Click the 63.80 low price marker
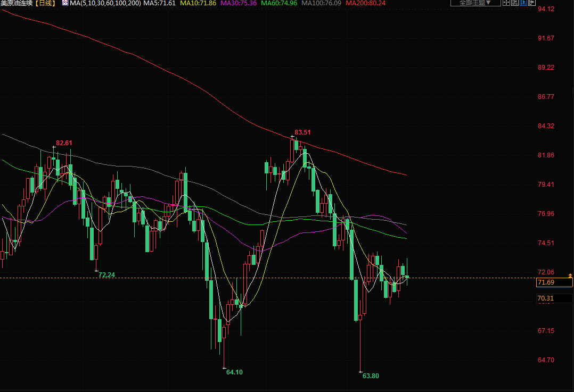 [371, 376]
